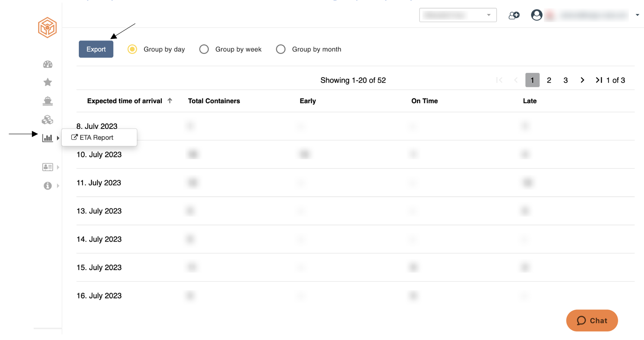Screen dimensions: 644x340
Task: Open the Chat widget button
Action: [x=592, y=321]
